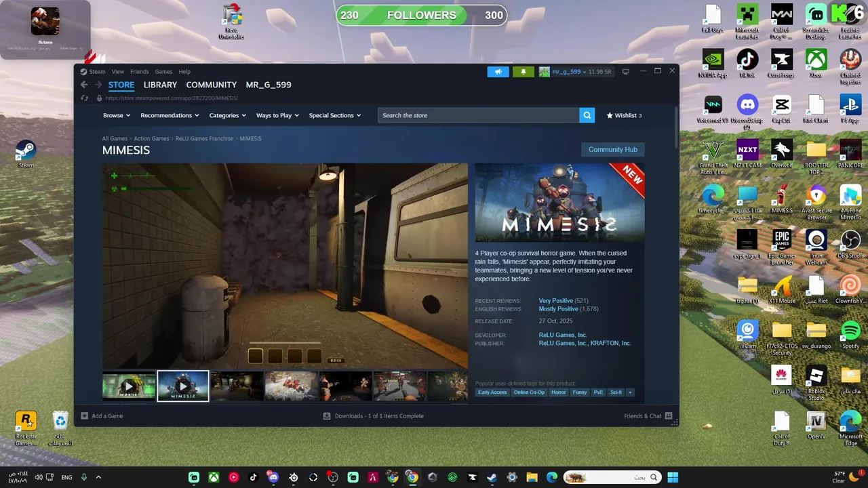This screenshot has height=488, width=868.
Task: Switch to the COMMUNITY tab
Action: point(212,85)
